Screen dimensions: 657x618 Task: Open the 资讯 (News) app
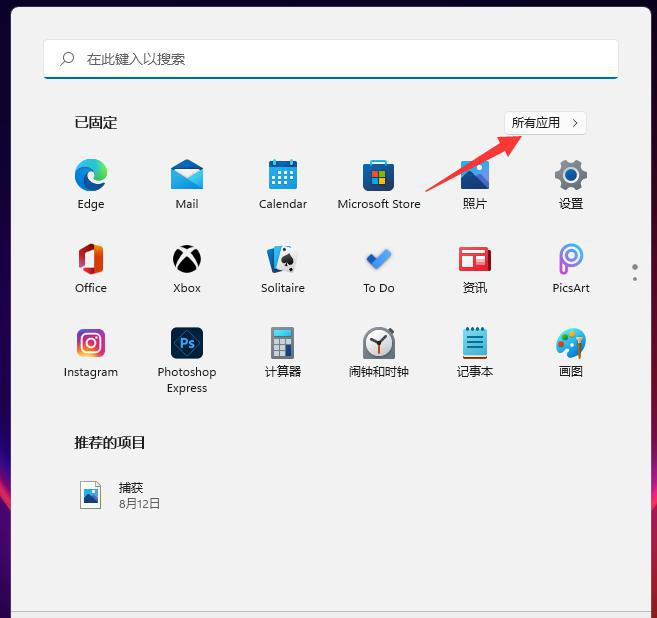pos(474,260)
